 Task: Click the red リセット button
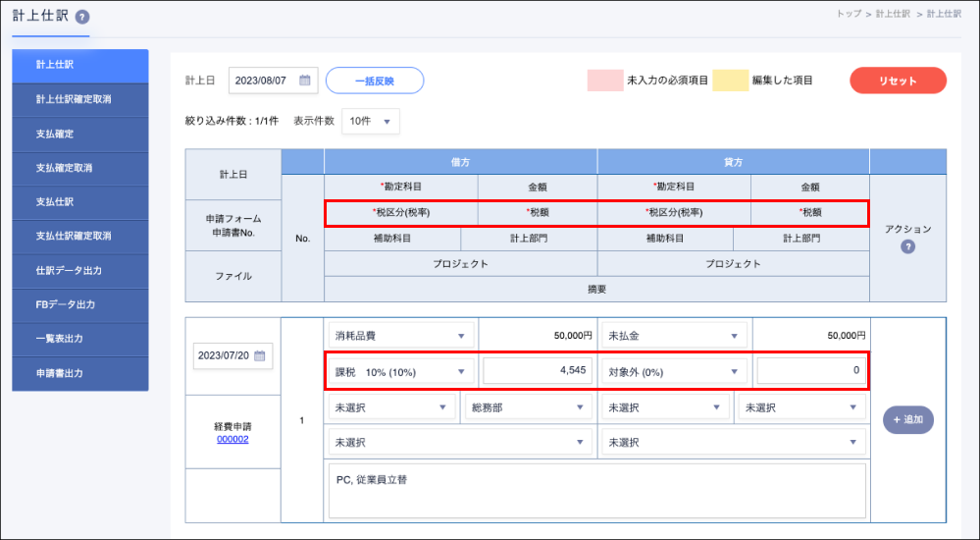pyautogui.click(x=898, y=81)
